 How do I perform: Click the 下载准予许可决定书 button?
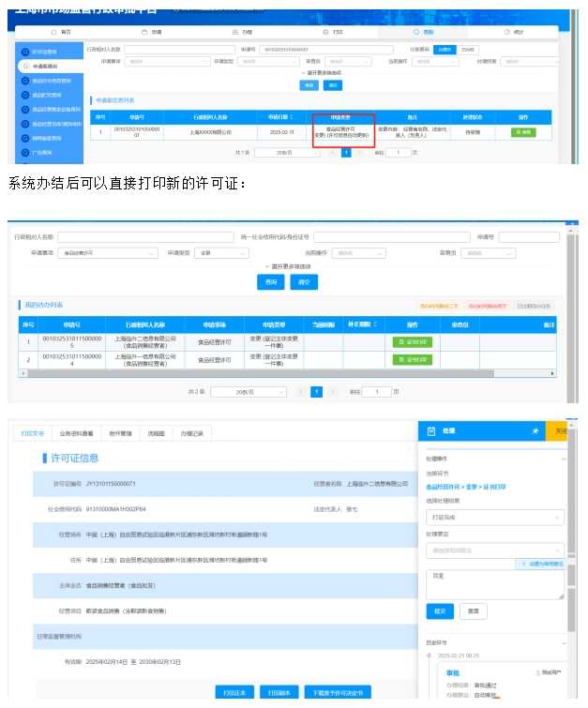coord(339,692)
